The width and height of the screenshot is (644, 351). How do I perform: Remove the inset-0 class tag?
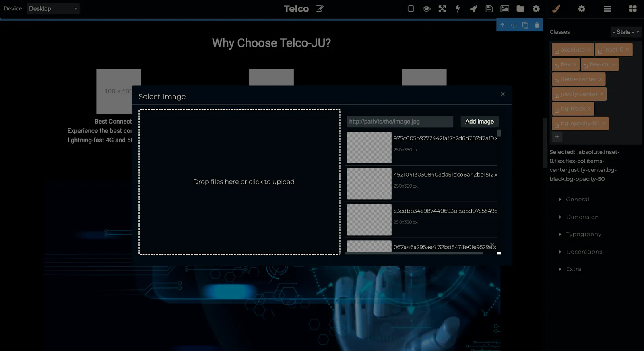627,50
